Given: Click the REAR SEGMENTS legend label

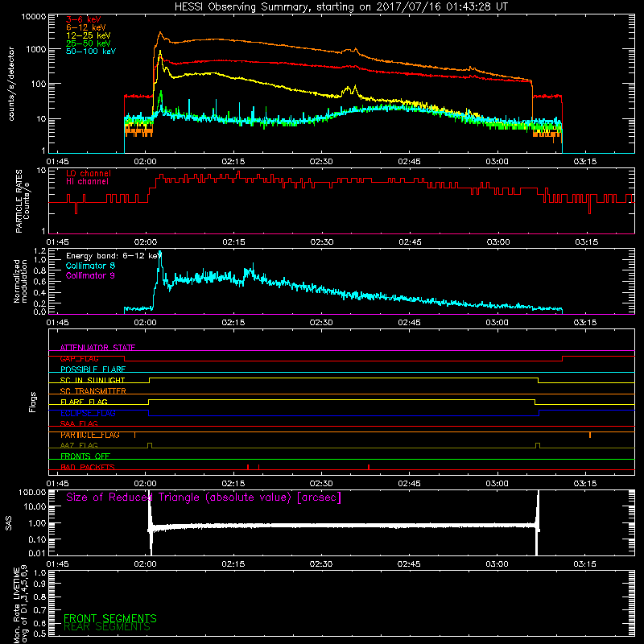Looking at the screenshot, I should point(107,627).
